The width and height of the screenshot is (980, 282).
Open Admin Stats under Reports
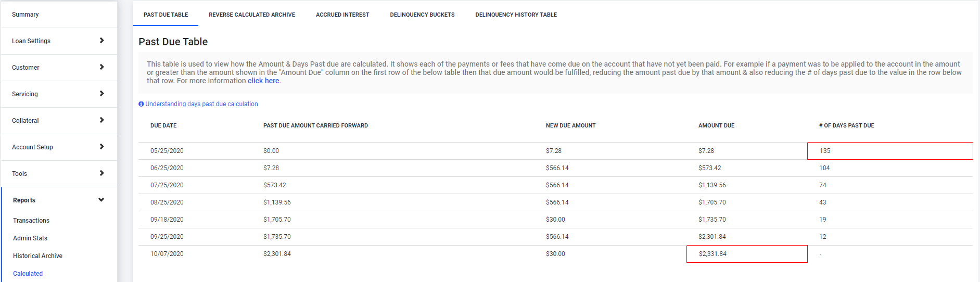(30, 238)
